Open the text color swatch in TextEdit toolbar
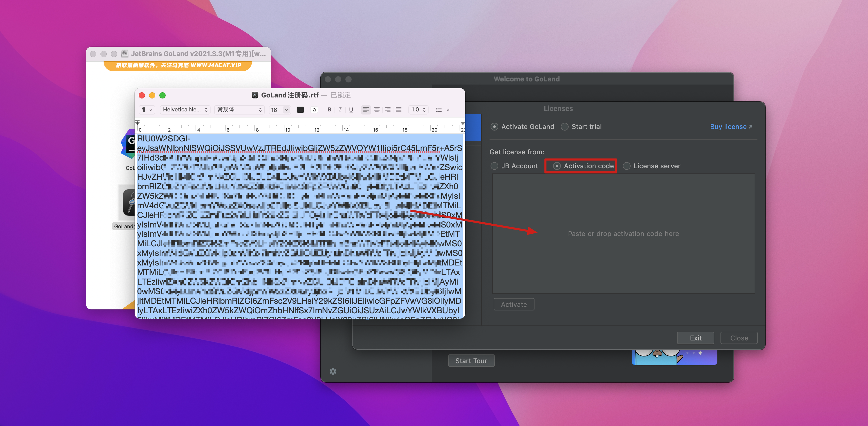Image resolution: width=868 pixels, height=426 pixels. pos(300,110)
